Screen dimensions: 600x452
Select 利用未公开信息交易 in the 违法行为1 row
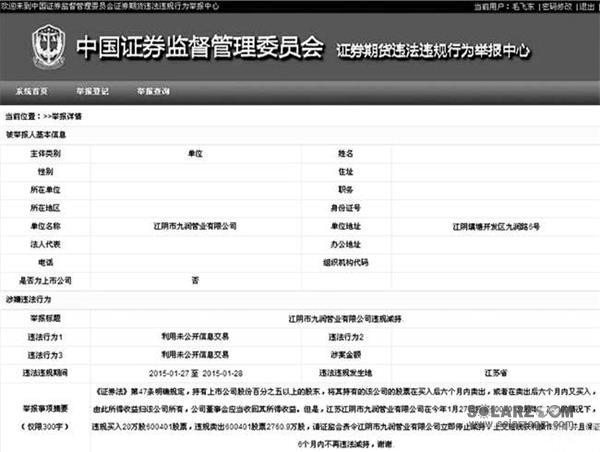pos(195,336)
